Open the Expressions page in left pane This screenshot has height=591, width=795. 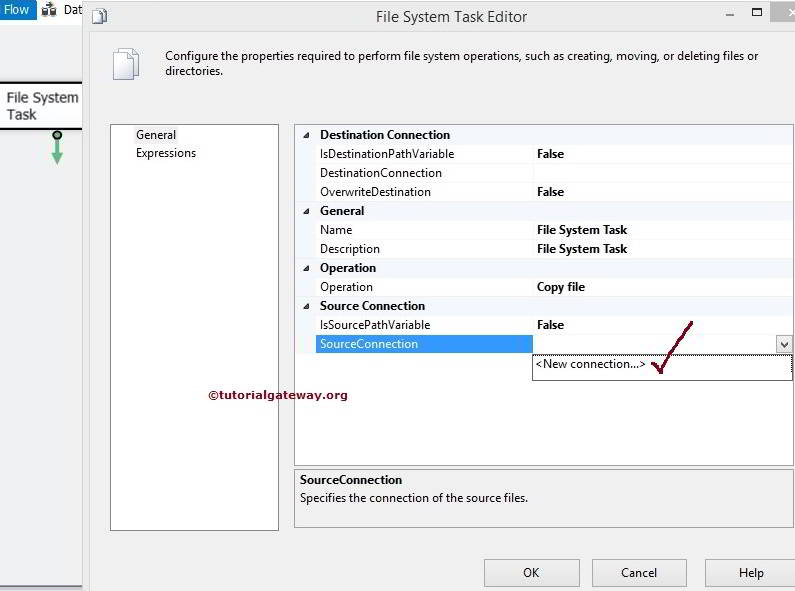166,153
